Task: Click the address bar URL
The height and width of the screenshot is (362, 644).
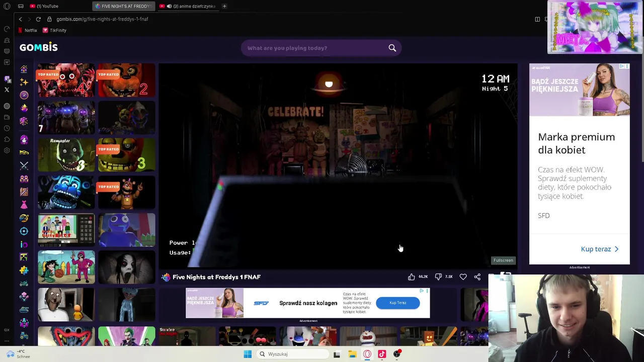Action: pyautogui.click(x=102, y=19)
